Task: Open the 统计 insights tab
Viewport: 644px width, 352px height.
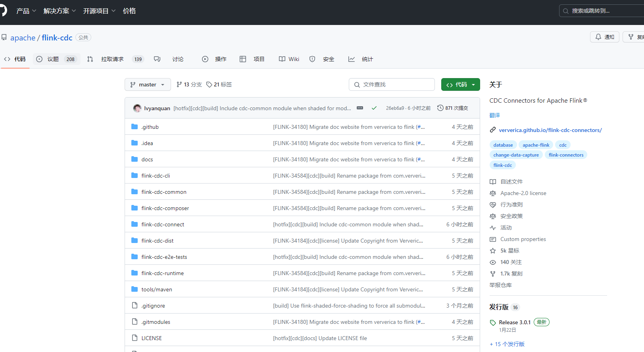Action: point(361,59)
